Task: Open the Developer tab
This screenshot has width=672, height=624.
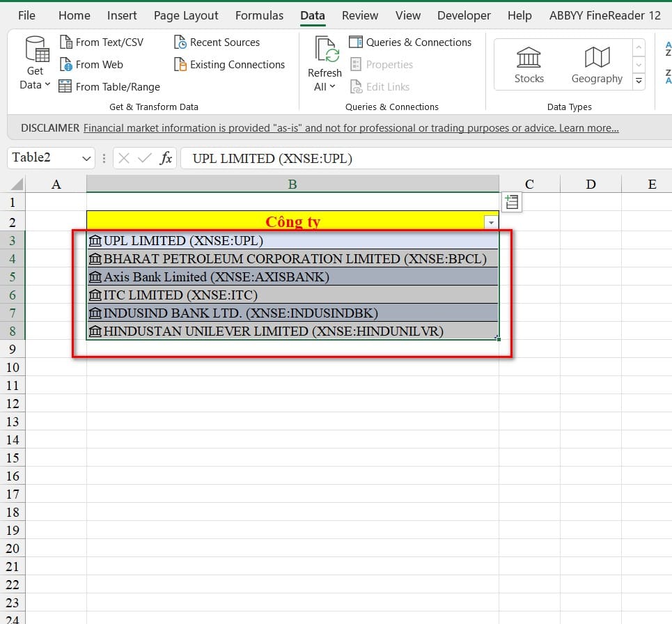Action: click(x=464, y=15)
